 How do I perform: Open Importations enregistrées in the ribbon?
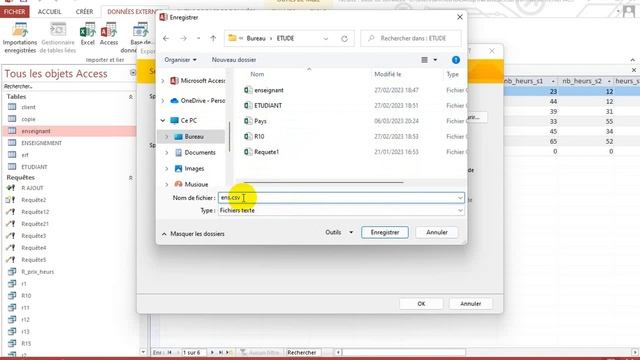20,38
